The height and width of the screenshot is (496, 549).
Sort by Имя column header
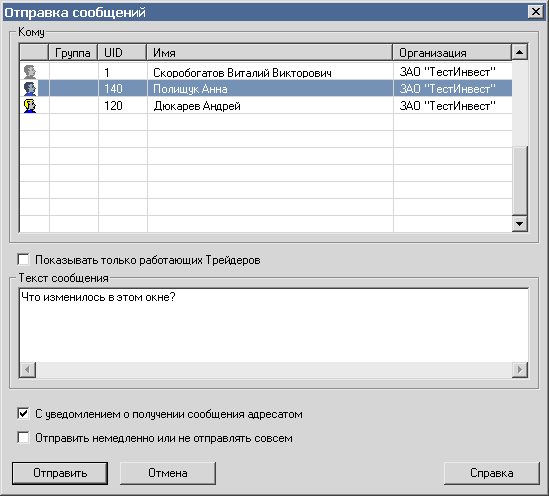click(x=270, y=53)
